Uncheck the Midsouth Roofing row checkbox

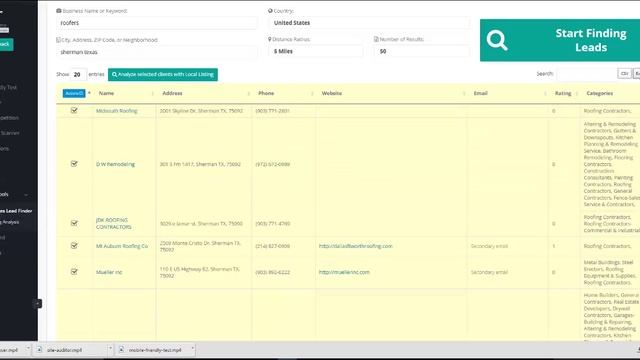point(74,110)
